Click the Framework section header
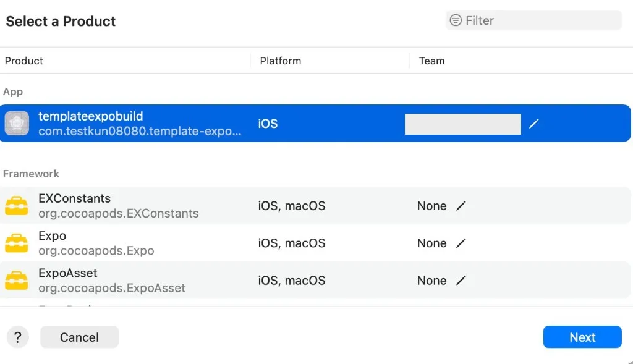This screenshot has width=633, height=364. [31, 174]
